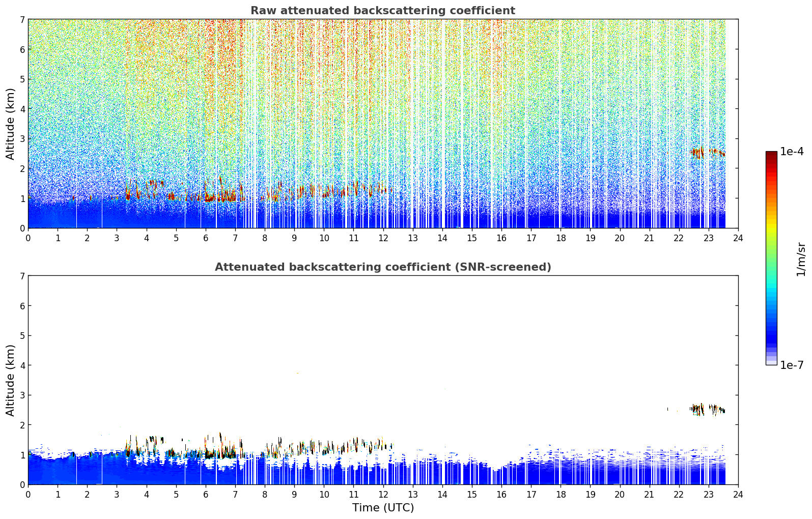Click the bottom plot 'Altitude (km)' label

11,380
